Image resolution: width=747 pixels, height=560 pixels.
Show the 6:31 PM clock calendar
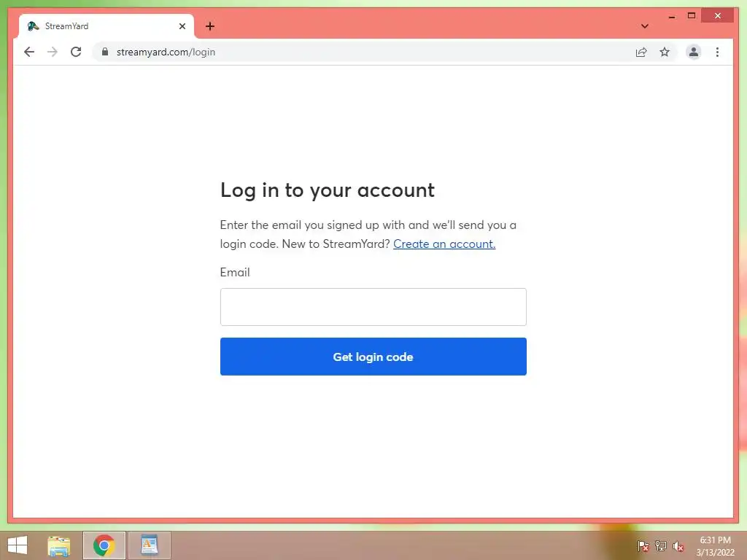pyautogui.click(x=715, y=546)
